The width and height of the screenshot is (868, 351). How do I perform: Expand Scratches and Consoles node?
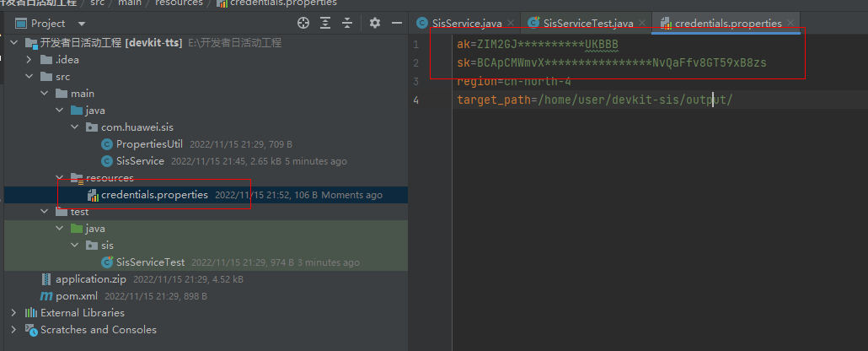[x=13, y=330]
